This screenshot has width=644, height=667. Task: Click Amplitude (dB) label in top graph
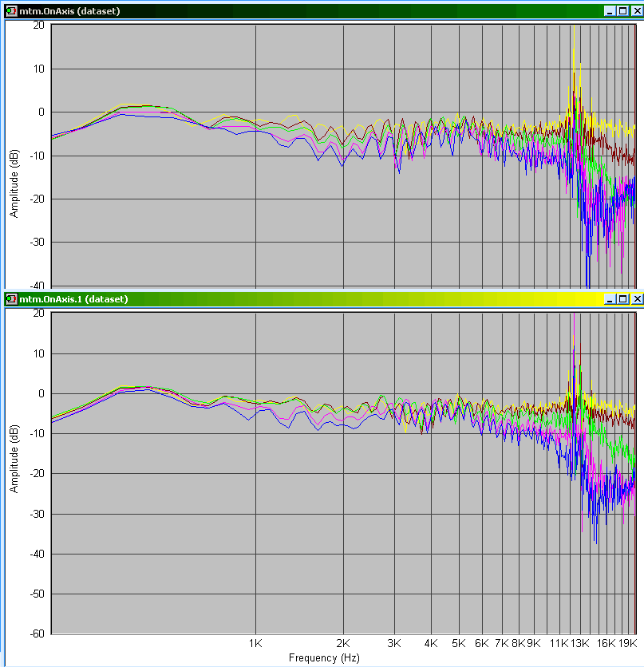pyautogui.click(x=14, y=184)
